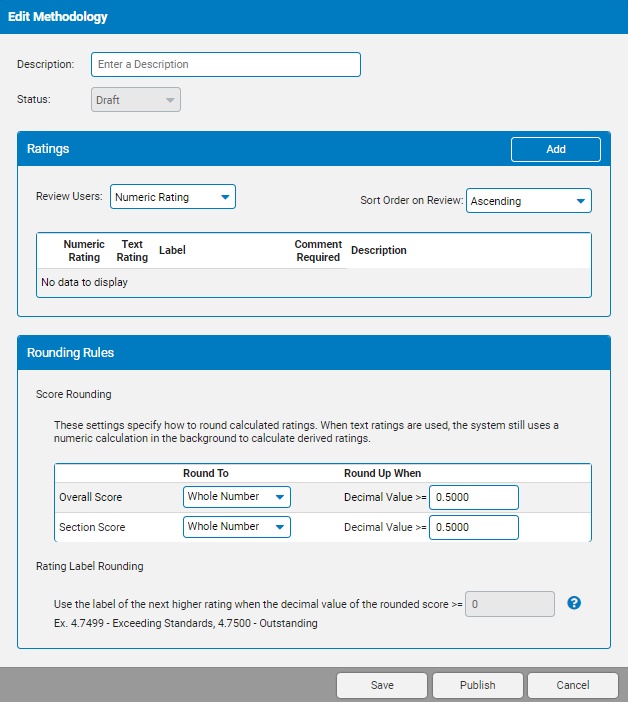Click the 'Overall Score' row label
This screenshot has width=628, height=702.
[90, 497]
